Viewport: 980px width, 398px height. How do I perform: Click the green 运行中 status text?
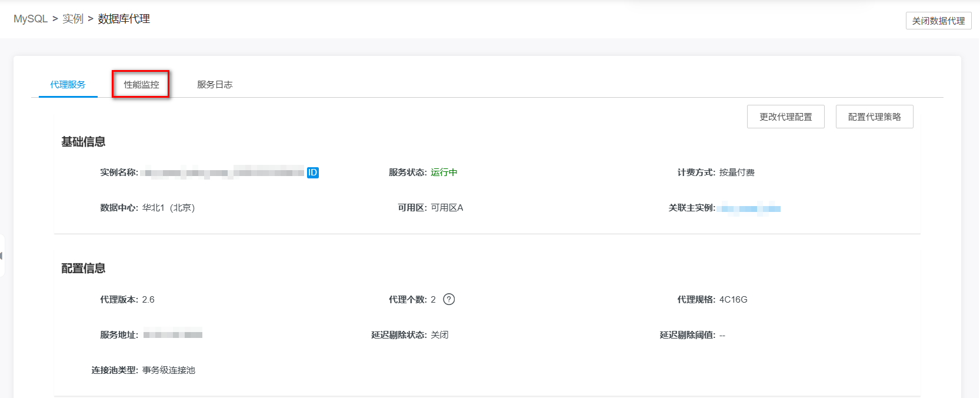click(444, 173)
